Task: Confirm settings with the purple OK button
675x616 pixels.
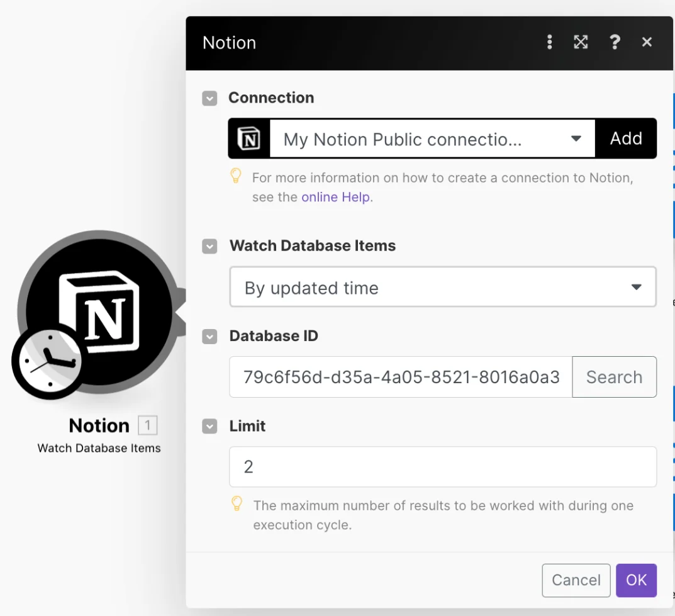Action: [x=636, y=580]
